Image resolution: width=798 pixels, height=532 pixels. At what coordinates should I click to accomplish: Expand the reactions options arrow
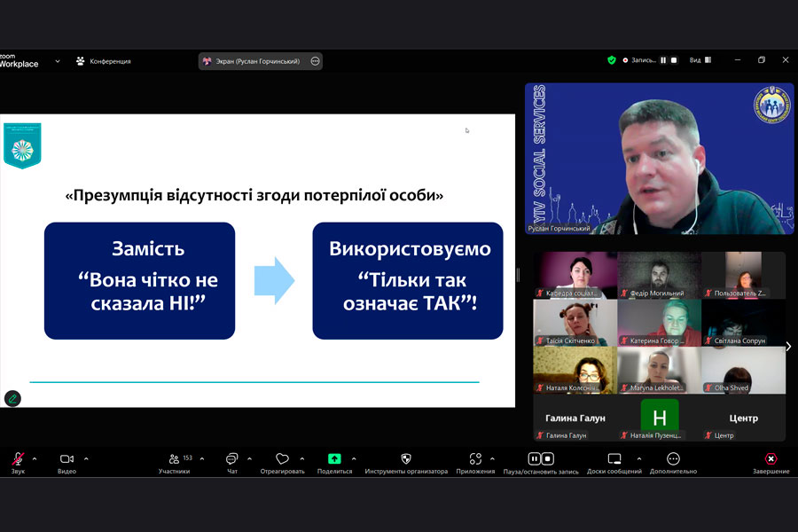click(302, 458)
